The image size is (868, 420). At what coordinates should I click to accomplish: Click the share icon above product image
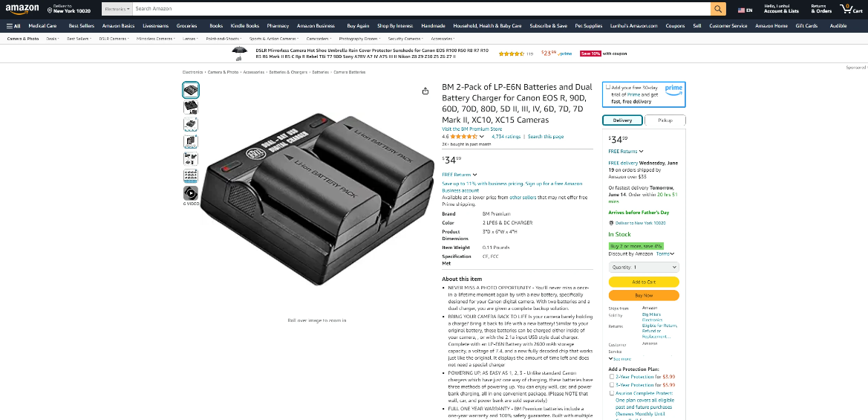425,91
